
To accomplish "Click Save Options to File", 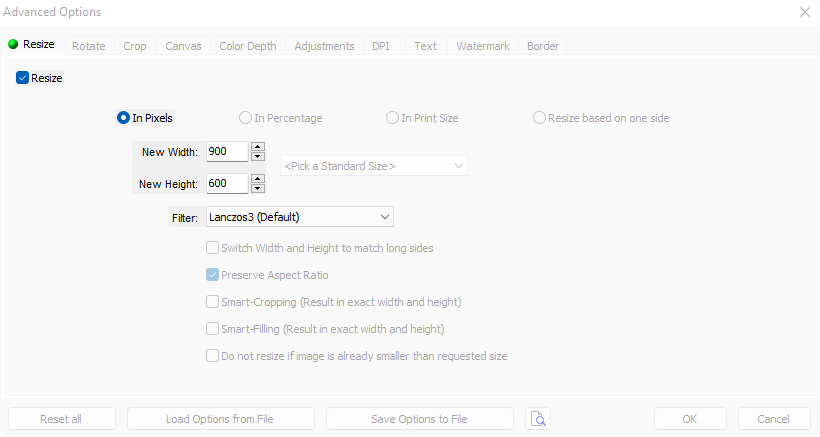I will coord(419,419).
